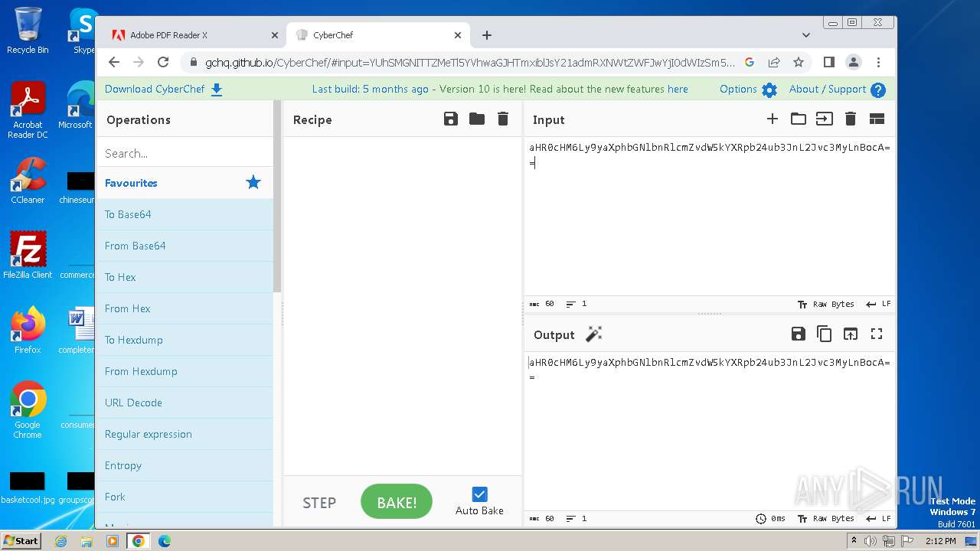980x551 pixels.
Task: Select the URL Decode operation
Action: [x=185, y=403]
